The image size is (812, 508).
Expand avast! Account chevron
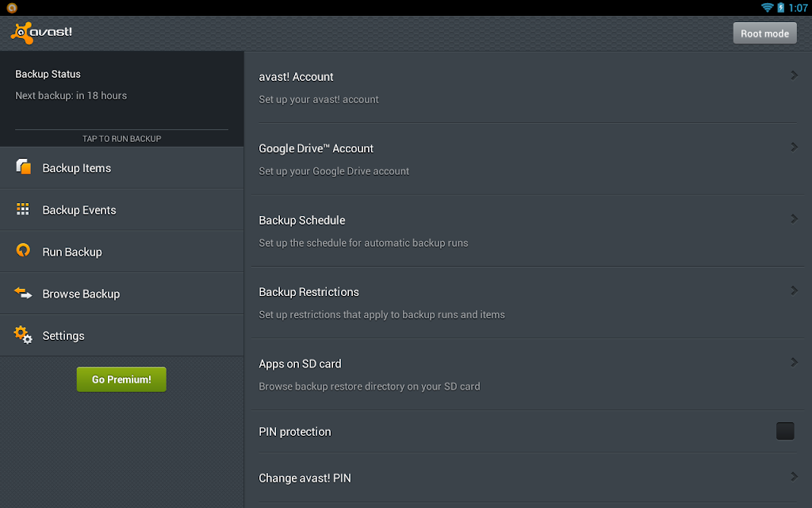794,75
